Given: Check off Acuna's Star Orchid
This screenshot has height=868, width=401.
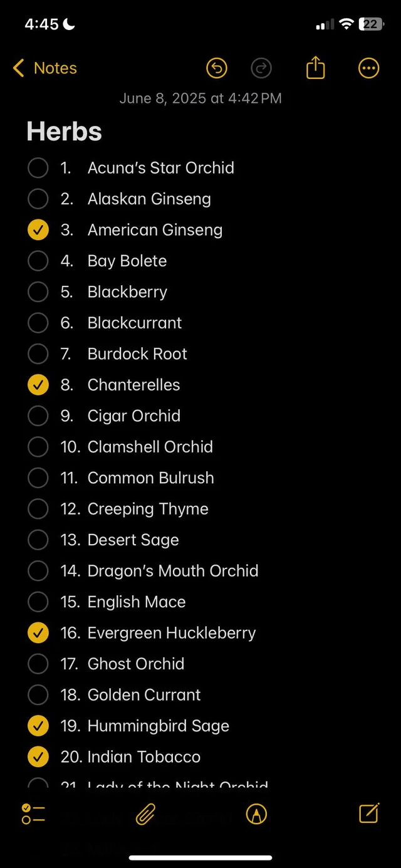Looking at the screenshot, I should [x=38, y=168].
